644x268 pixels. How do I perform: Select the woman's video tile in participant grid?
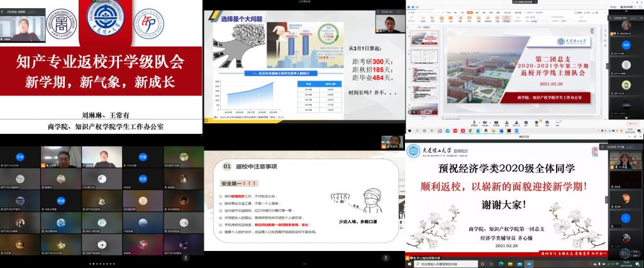click(x=101, y=158)
